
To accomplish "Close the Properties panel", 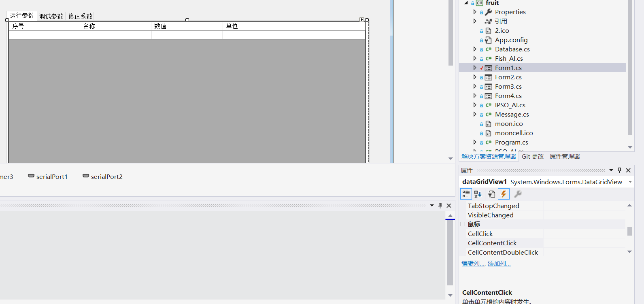I will tap(628, 170).
